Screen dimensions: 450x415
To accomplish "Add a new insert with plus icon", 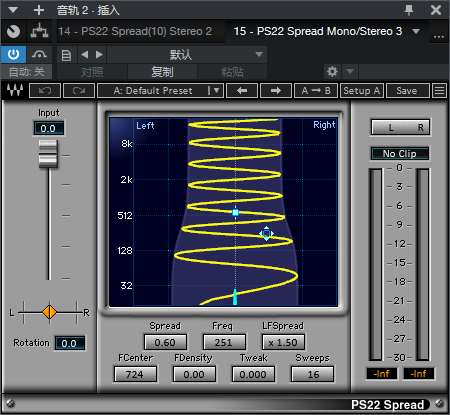I will coord(39,10).
